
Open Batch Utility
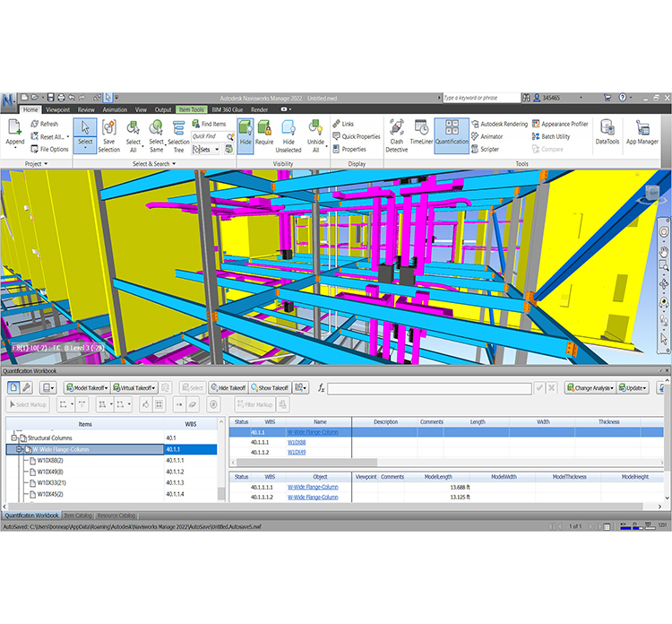551,136
